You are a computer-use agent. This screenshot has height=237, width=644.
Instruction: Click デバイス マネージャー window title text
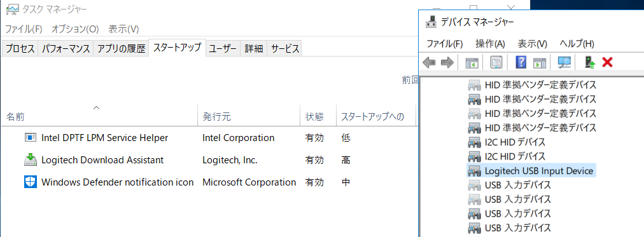click(x=477, y=22)
